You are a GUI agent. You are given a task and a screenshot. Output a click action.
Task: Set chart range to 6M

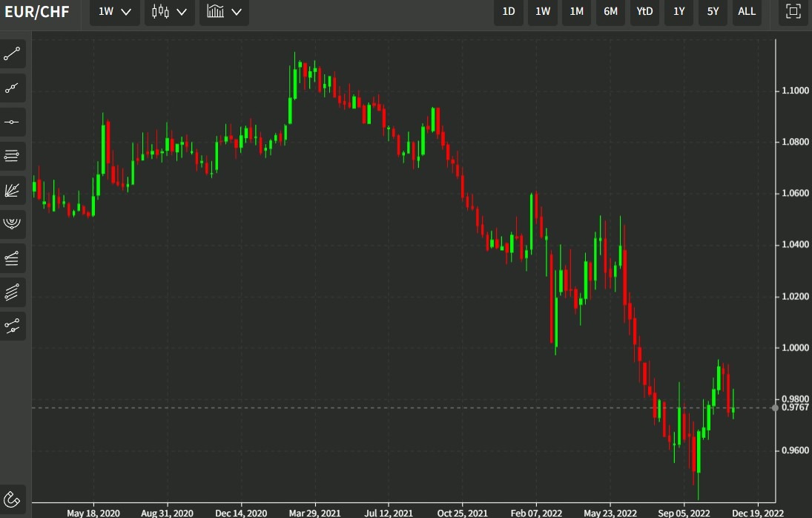tap(610, 11)
